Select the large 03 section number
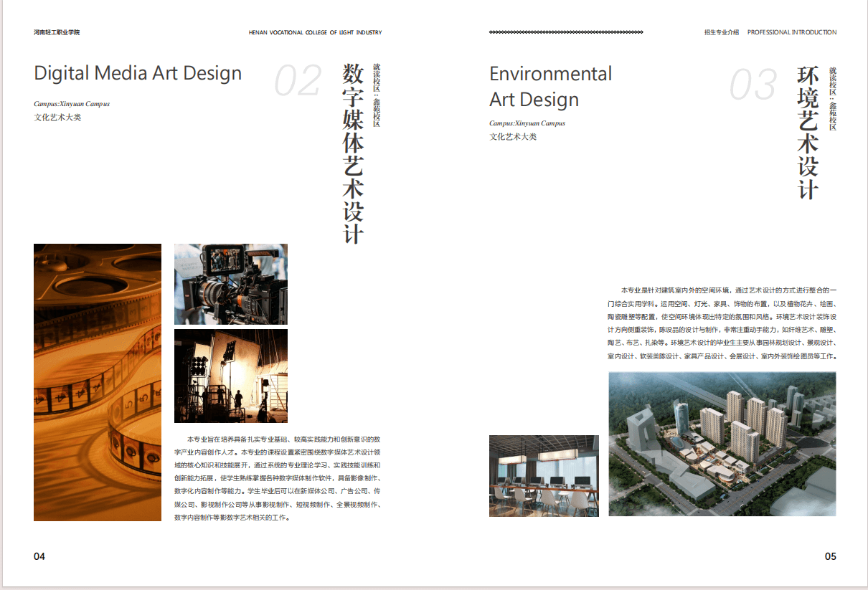Screen dimensions: 868x590 click(x=753, y=85)
